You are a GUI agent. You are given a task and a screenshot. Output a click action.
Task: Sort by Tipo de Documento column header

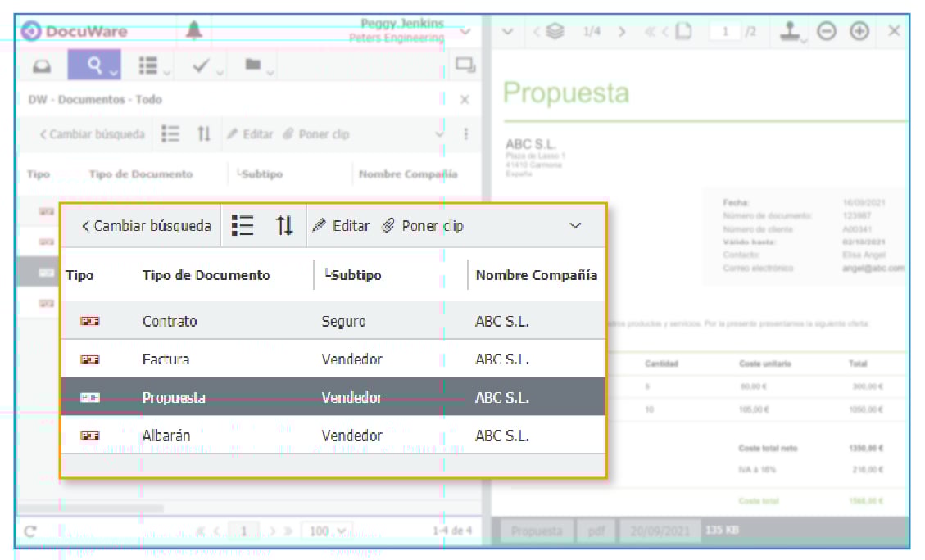pyautogui.click(x=206, y=275)
